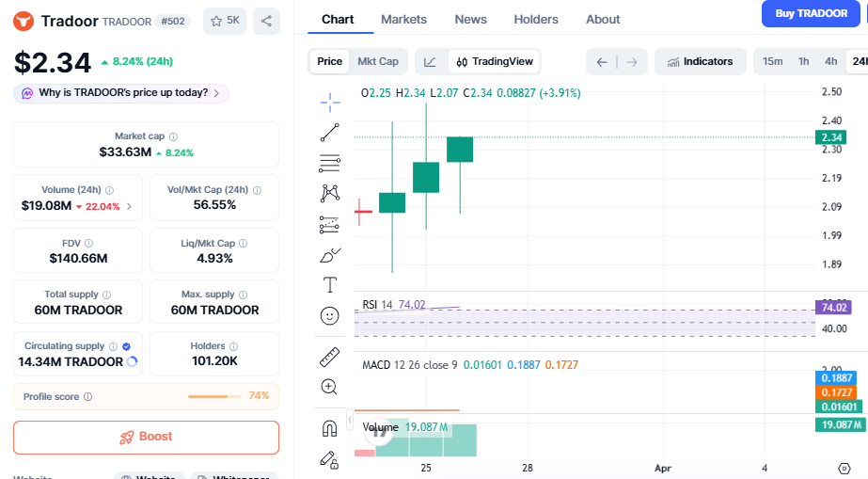Image resolution: width=868 pixels, height=479 pixels.
Task: Toggle magnet mode
Action: [329, 428]
